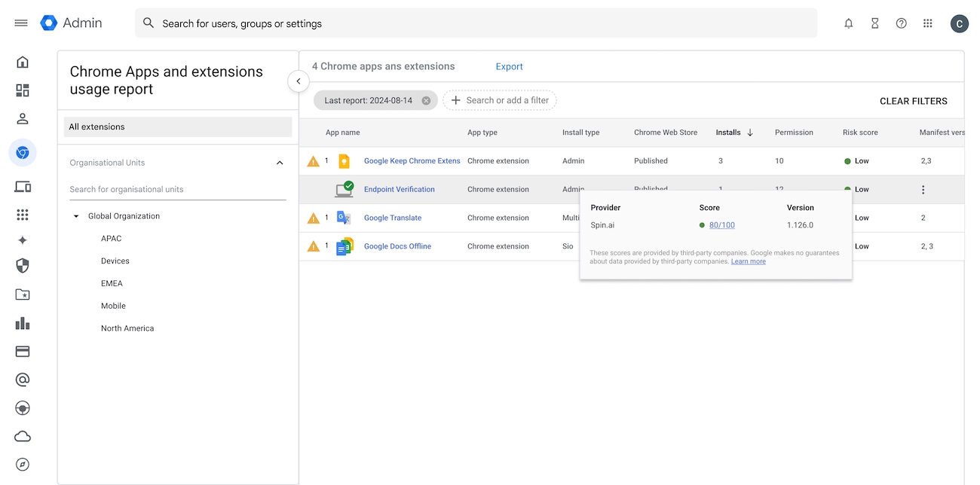Viewport: 980px width, 485px height.
Task: Click the Google Keep app icon
Action: pos(344,161)
